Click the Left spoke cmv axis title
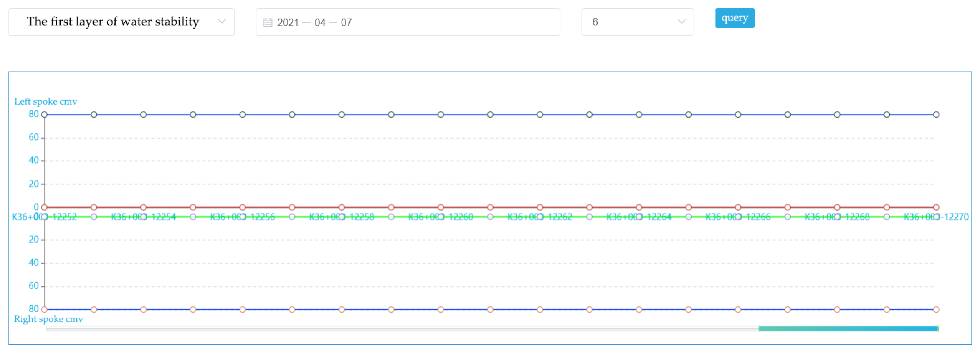Image resolution: width=980 pixels, height=353 pixels. tap(46, 102)
